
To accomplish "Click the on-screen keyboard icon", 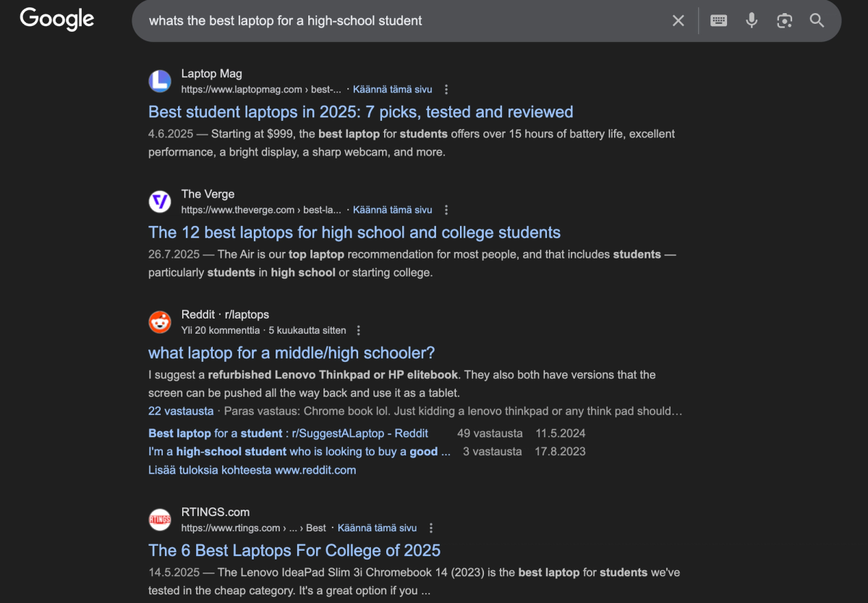I will 718,20.
